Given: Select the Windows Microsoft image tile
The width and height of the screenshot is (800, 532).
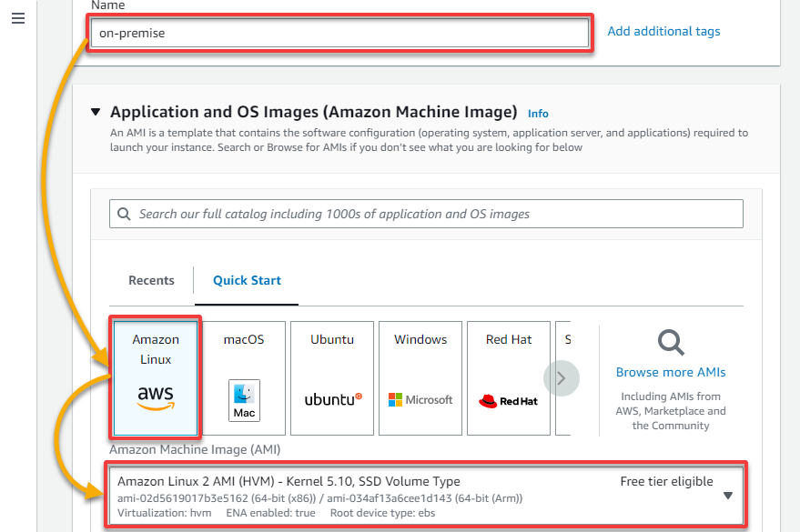Looking at the screenshot, I should click(420, 378).
